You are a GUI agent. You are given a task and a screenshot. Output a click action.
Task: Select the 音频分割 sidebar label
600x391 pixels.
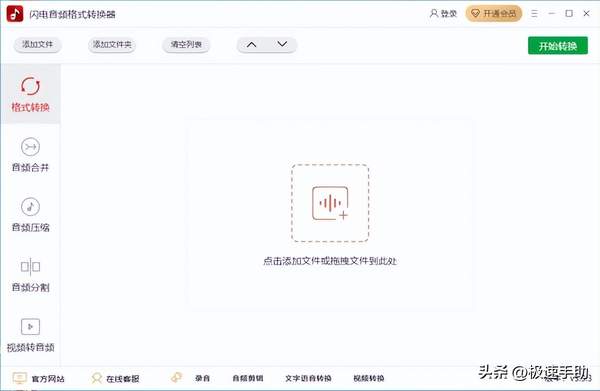tap(30, 287)
